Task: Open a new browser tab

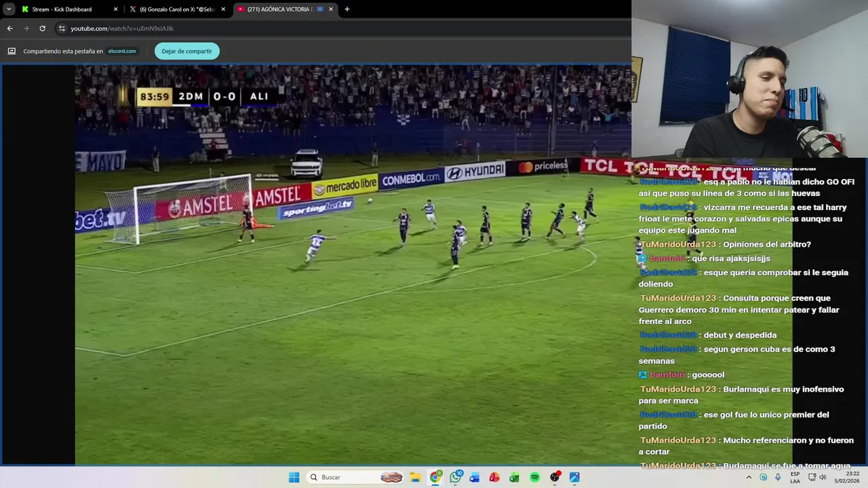Action: [347, 9]
